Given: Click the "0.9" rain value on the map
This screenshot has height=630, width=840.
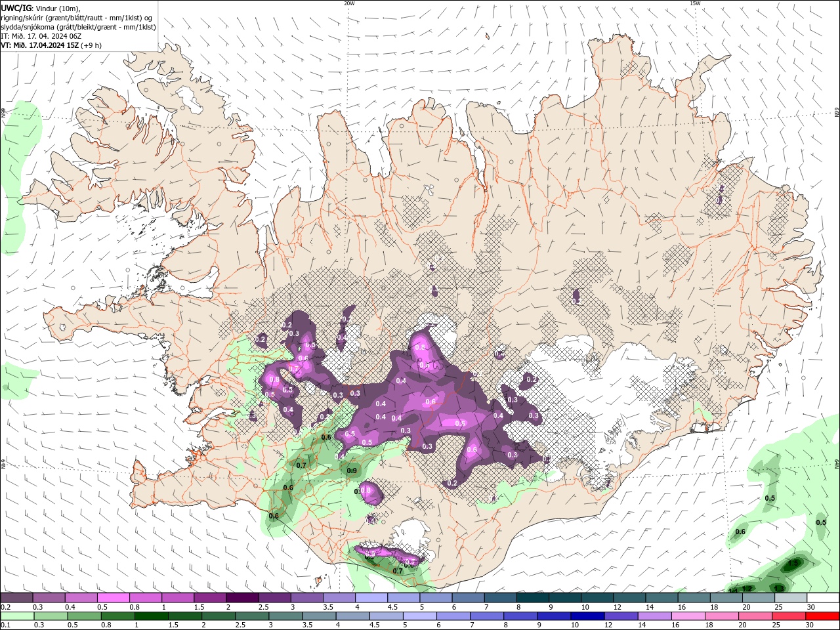Looking at the screenshot, I should [x=352, y=471].
